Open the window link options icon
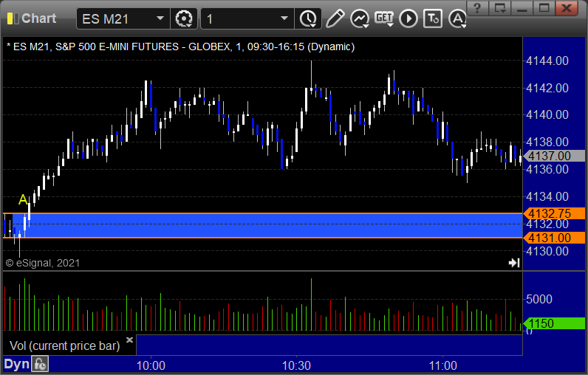 [499, 7]
